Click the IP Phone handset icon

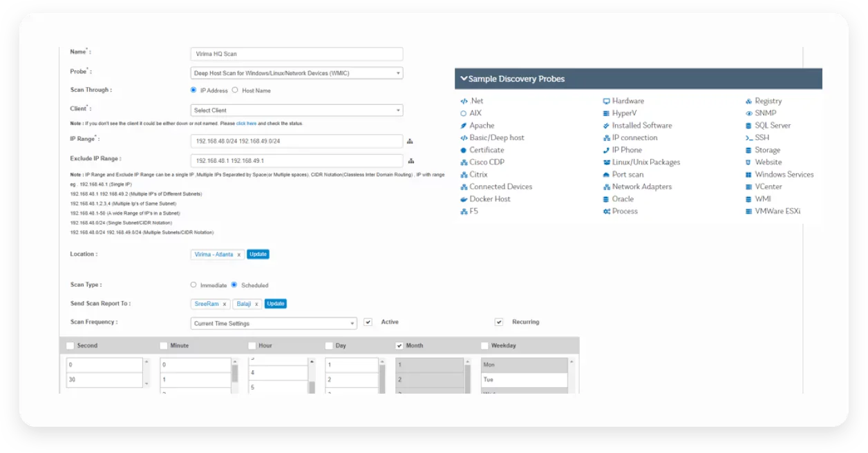coord(606,150)
